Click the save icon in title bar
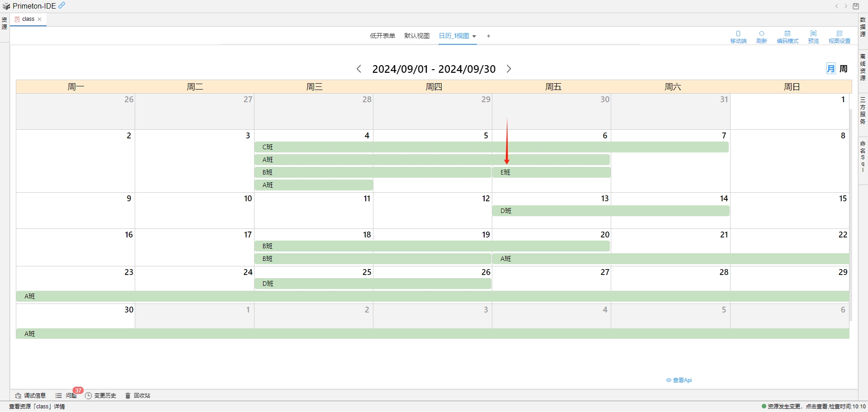Viewport: 868px width, 412px height. click(856, 6)
